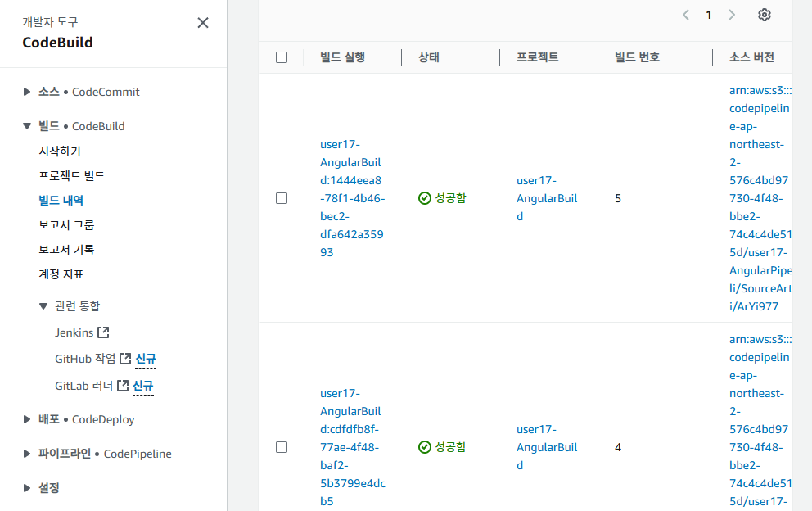Open 프로젝트 빌드 in sidebar
Screen dimensions: 812x511
(x=71, y=176)
